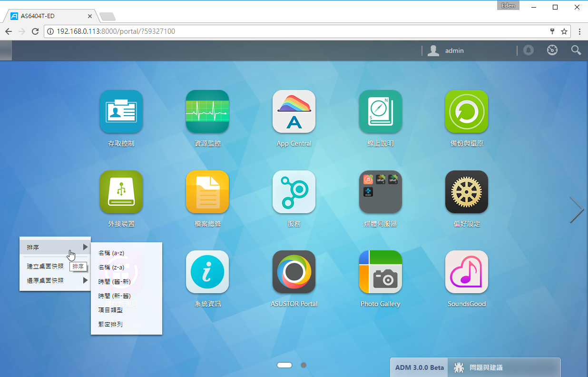Switch to the second desktop page dot
588x377 pixels.
coord(304,365)
